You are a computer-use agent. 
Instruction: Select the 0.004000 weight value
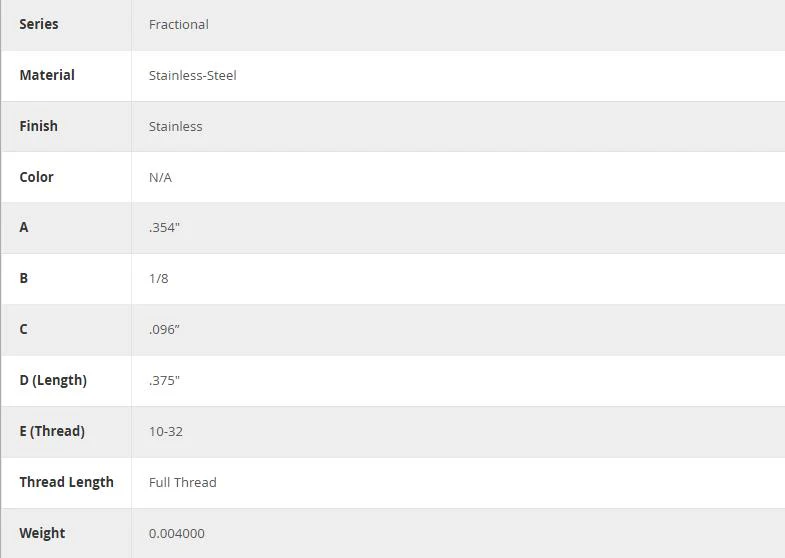(176, 534)
